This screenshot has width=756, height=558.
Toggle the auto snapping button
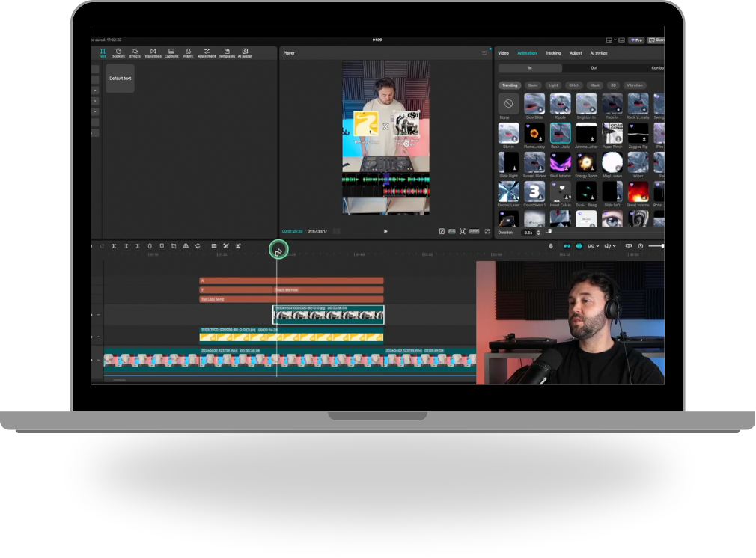[x=579, y=246]
